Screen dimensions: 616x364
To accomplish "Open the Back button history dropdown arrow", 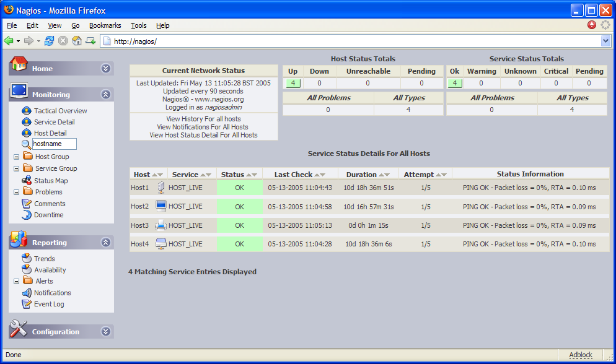I will pyautogui.click(x=18, y=41).
